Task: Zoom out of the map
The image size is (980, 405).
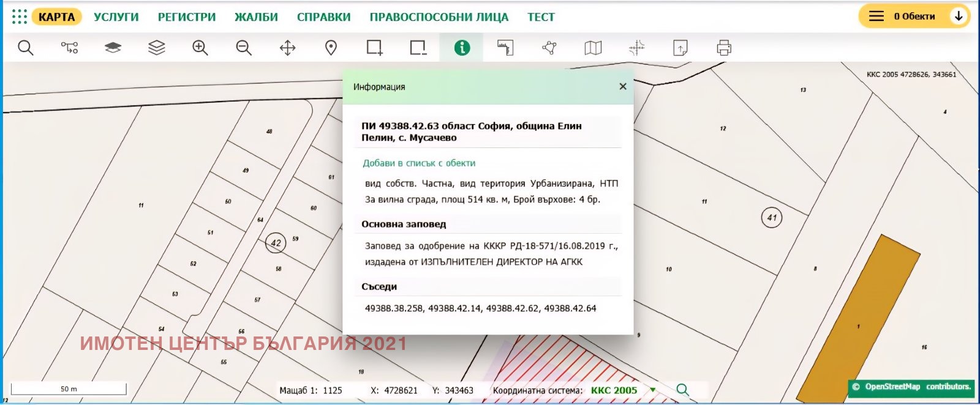Action: [x=244, y=48]
